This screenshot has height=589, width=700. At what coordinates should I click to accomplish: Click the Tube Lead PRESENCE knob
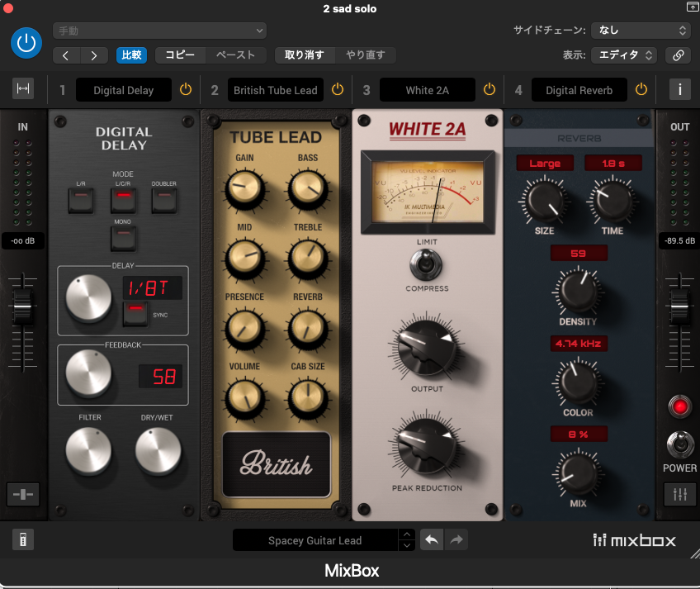coord(244,329)
